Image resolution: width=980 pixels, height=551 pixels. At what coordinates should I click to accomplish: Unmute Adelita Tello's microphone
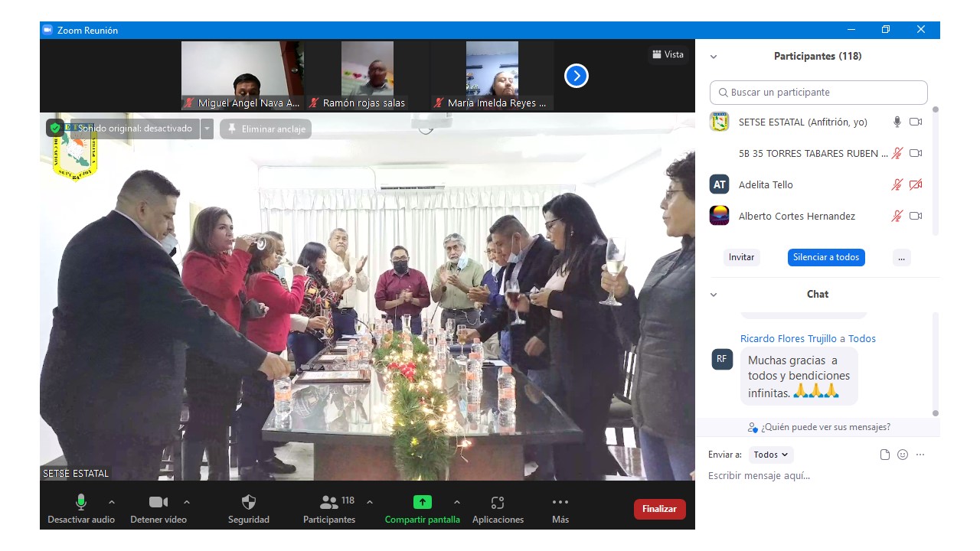point(897,184)
